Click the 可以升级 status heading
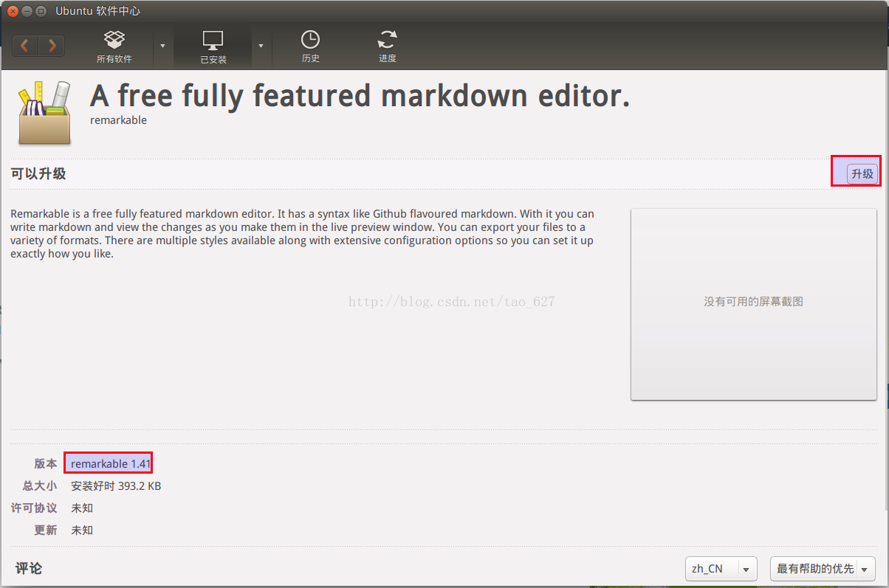 (38, 174)
